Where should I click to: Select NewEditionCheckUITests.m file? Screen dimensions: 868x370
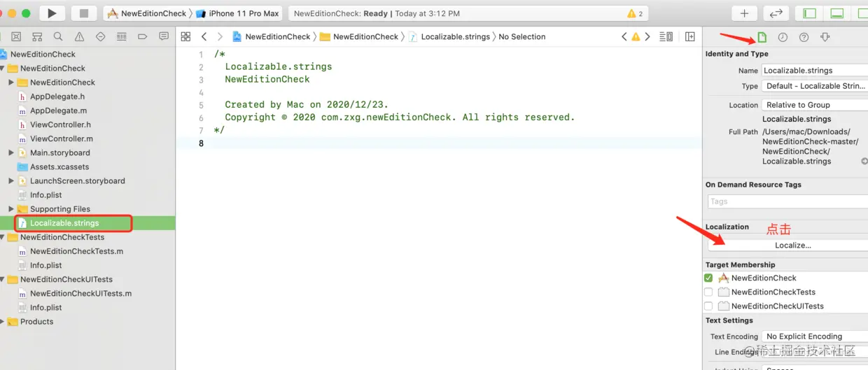coord(80,293)
